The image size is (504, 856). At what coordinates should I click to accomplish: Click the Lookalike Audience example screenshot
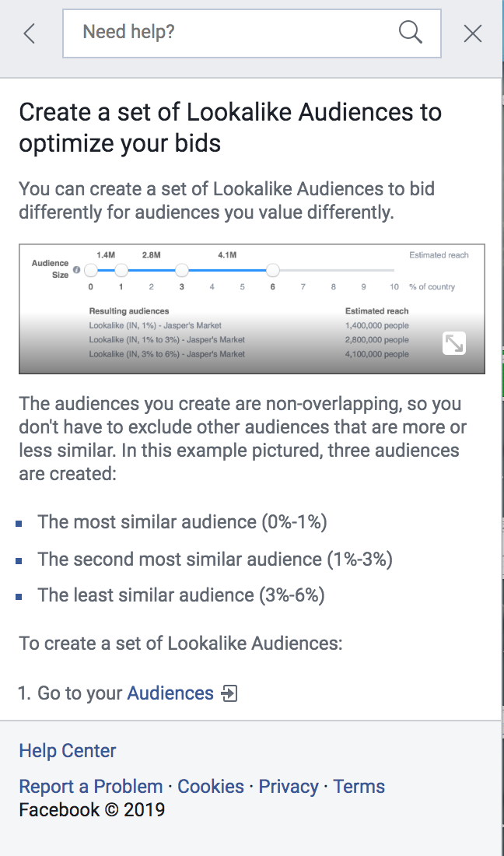(x=251, y=309)
